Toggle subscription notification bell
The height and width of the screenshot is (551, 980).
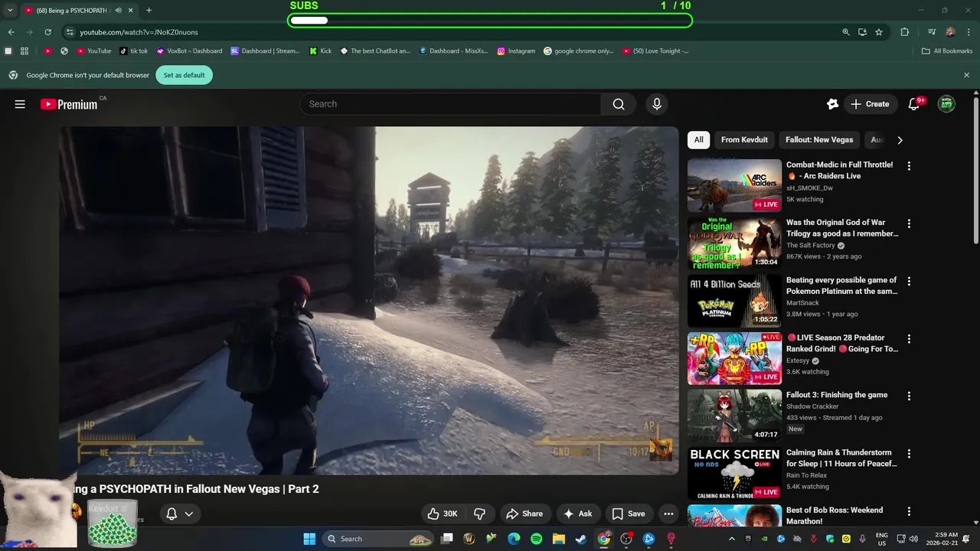(x=171, y=514)
